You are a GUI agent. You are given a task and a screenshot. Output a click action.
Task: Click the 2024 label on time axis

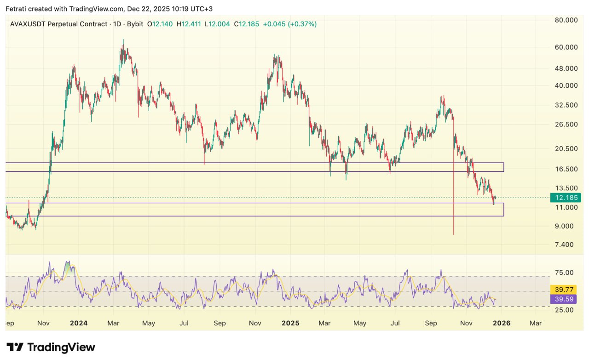pos(79,323)
